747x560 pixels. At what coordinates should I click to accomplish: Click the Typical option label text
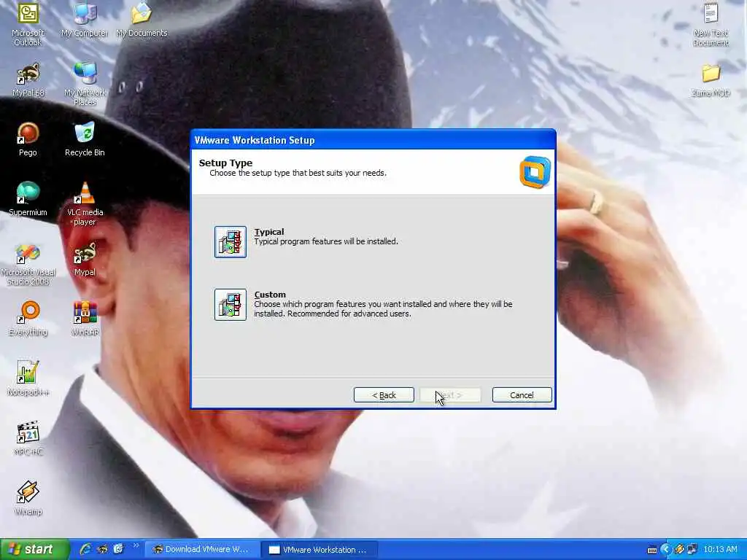click(269, 232)
